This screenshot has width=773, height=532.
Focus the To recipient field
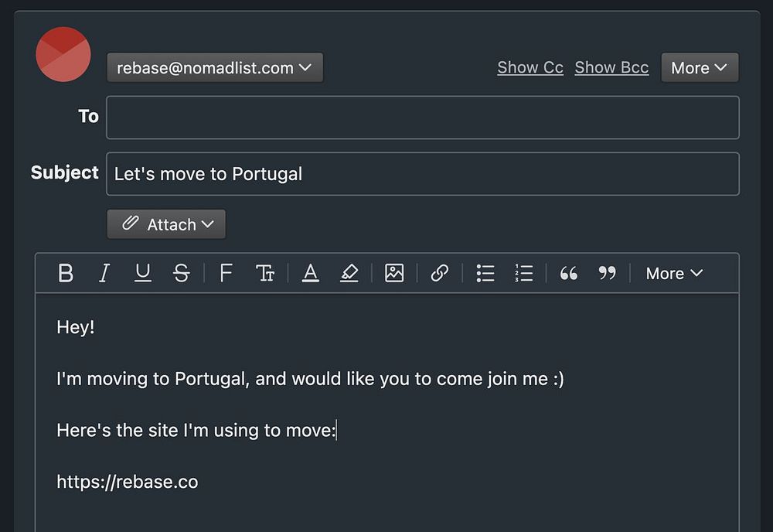[x=423, y=118]
